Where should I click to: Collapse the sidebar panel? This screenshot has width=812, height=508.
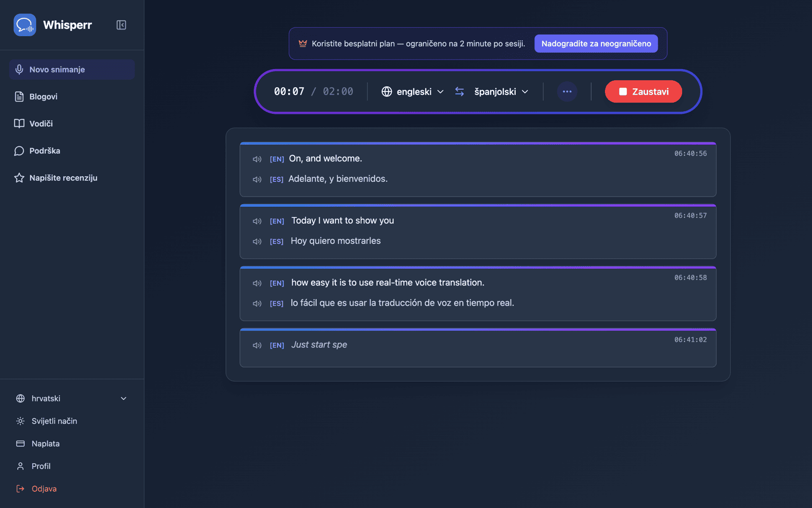(121, 25)
